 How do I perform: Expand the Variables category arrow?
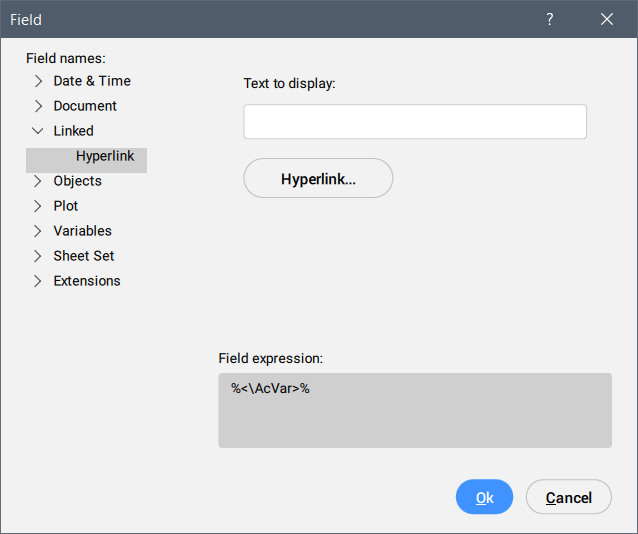pos(38,231)
